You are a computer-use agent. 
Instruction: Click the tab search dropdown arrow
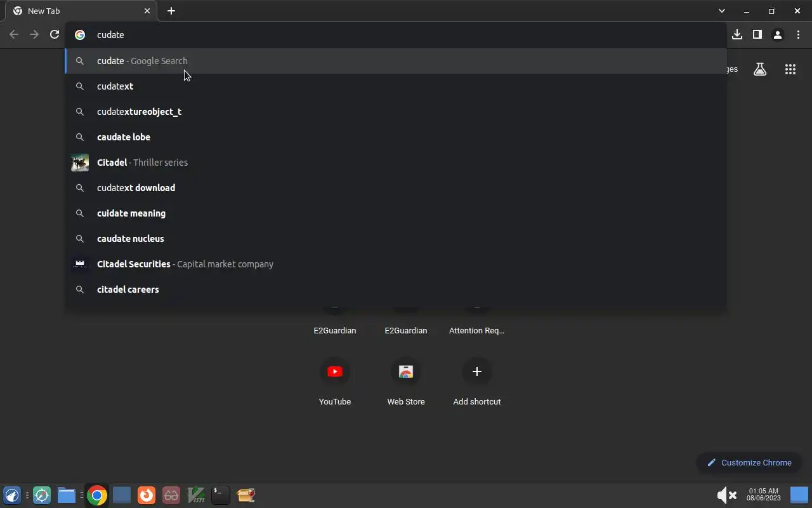(721, 11)
